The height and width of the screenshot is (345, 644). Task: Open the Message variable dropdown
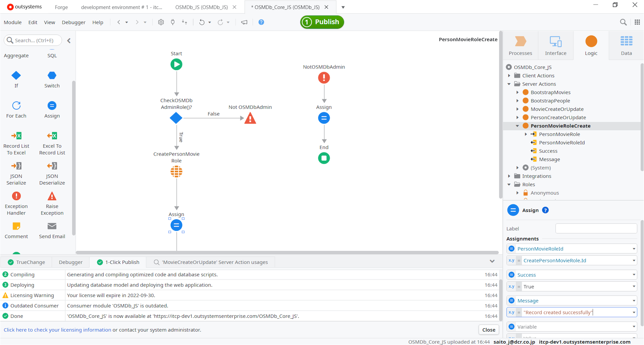634,301
